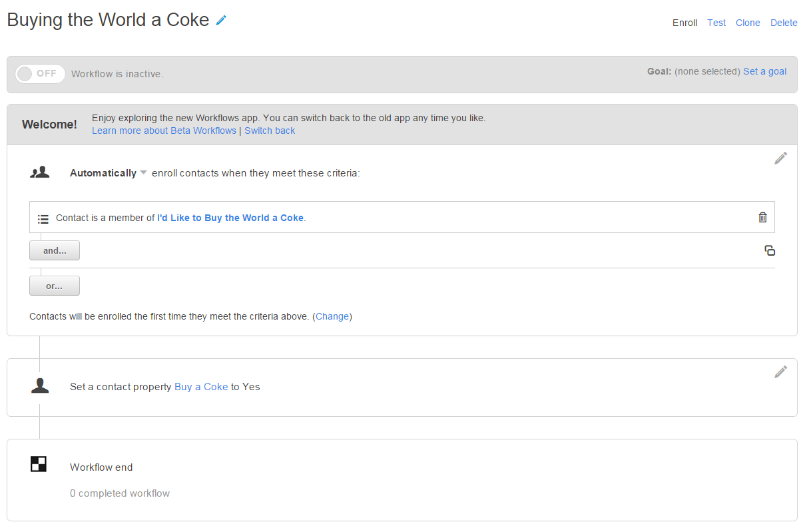Delete this workflow from the top links
The width and height of the screenshot is (809, 532).
[x=784, y=23]
